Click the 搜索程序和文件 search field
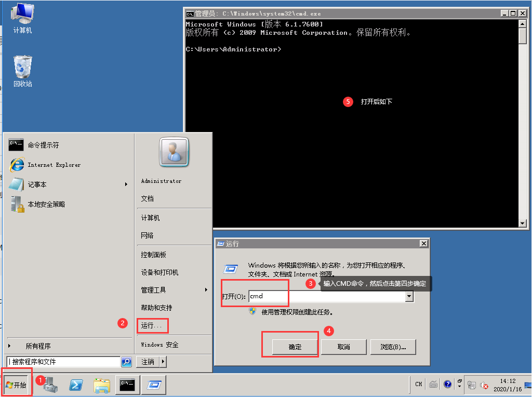 (63, 362)
